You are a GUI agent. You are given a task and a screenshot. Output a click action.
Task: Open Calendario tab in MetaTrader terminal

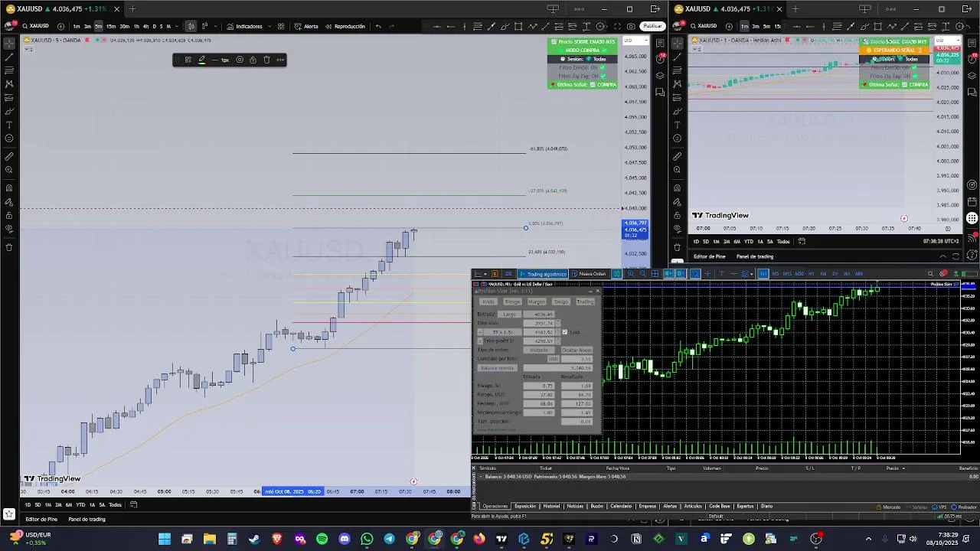pyautogui.click(x=621, y=506)
